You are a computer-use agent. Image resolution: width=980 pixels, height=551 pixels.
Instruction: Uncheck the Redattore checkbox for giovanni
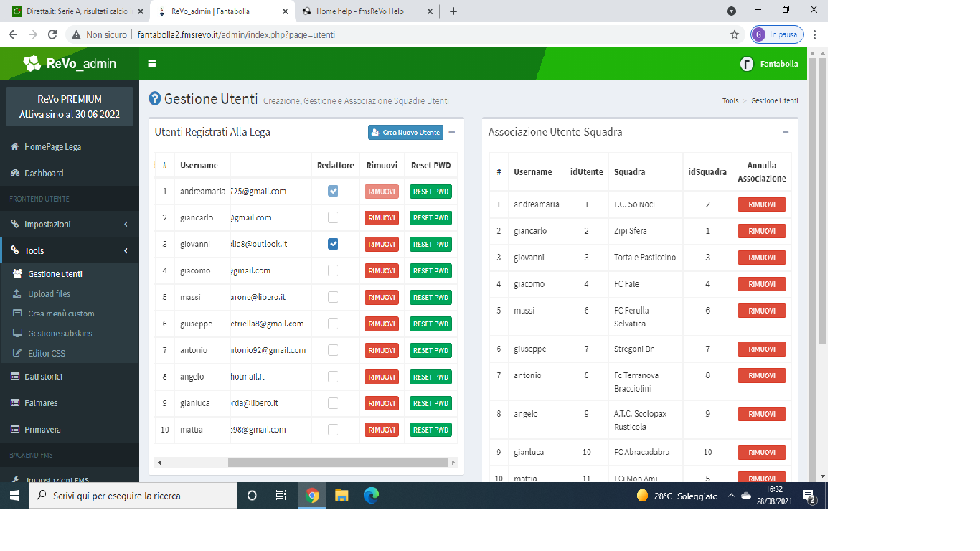pos(333,244)
